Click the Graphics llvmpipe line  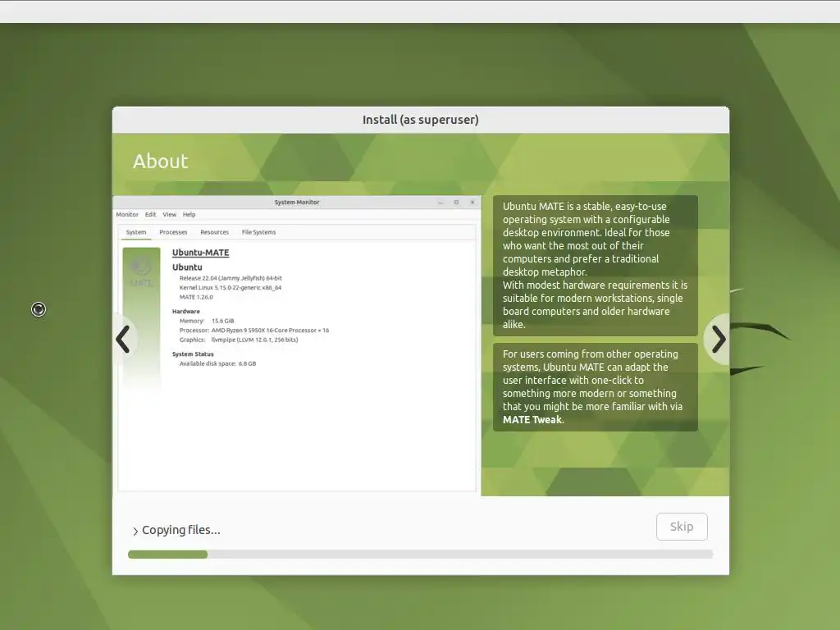tap(239, 340)
